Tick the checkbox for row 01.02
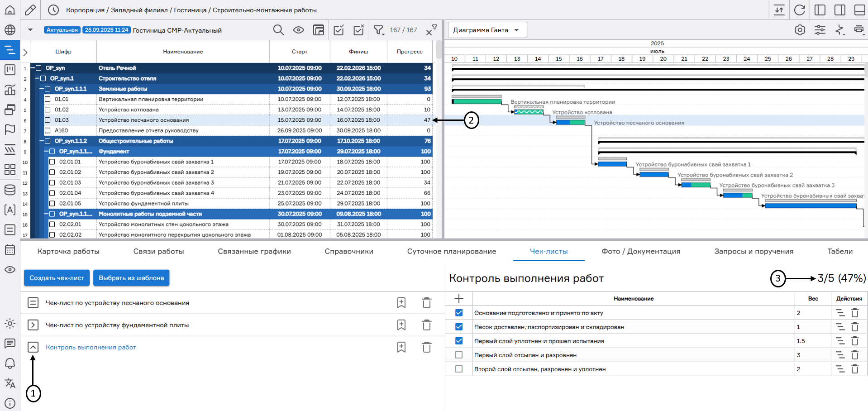 [x=48, y=110]
